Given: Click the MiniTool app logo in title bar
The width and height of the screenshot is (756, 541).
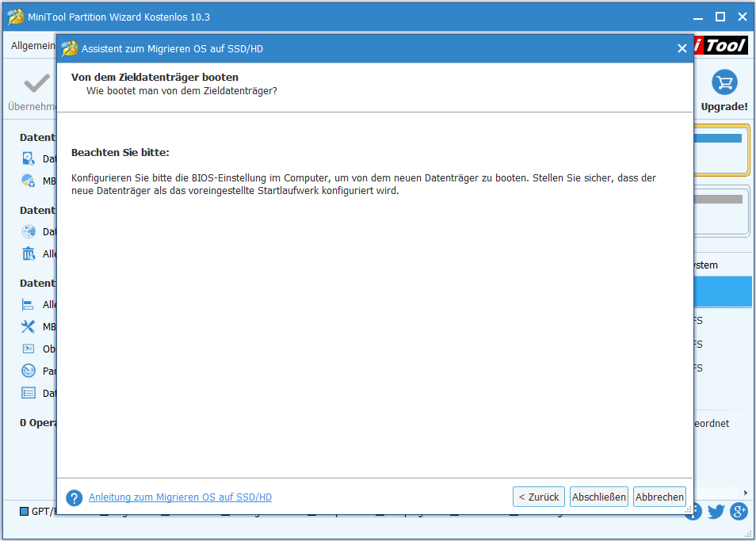Looking at the screenshot, I should click(x=15, y=17).
